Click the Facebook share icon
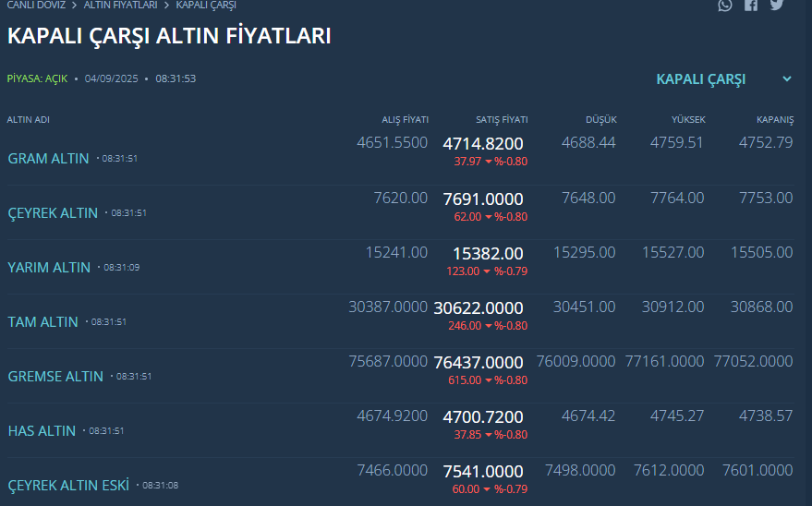This screenshot has width=812, height=506. 751,5
